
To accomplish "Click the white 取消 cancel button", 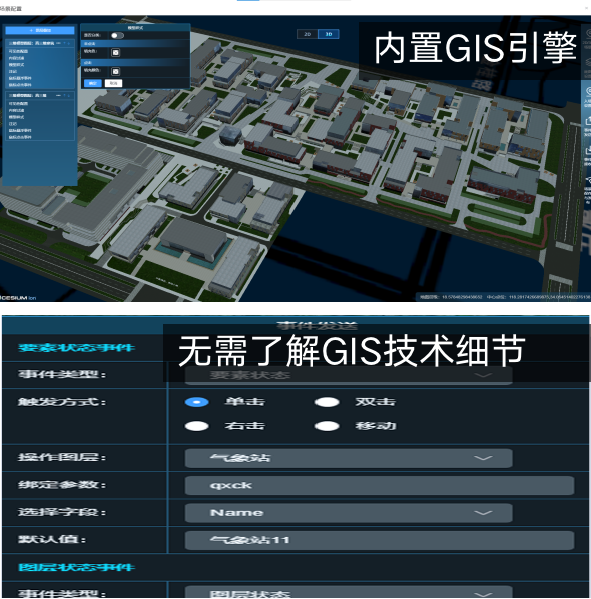I will tap(113, 83).
